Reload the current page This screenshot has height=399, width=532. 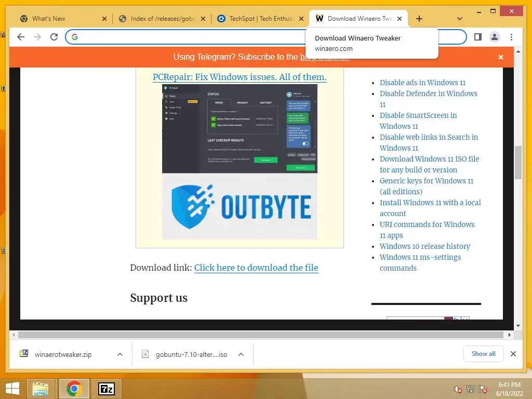(x=54, y=37)
